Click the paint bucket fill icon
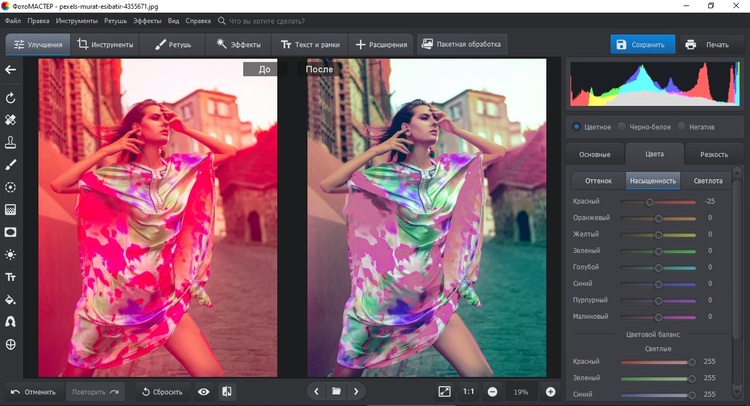The image size is (750, 406). [x=11, y=299]
